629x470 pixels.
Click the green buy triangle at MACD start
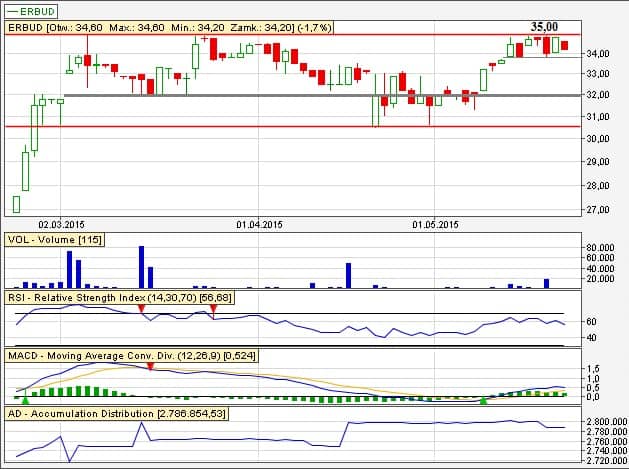[x=25, y=400]
